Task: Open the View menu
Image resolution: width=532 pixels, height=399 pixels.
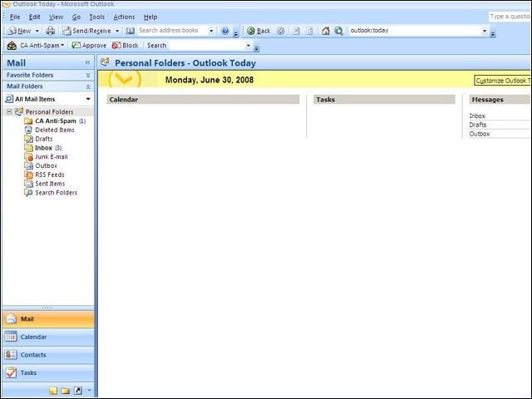Action: [x=56, y=17]
